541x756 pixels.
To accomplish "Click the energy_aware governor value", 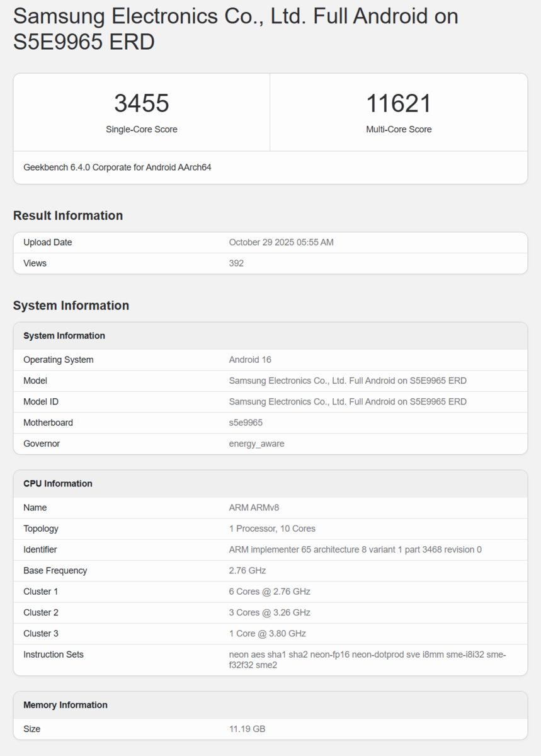I will [x=256, y=444].
